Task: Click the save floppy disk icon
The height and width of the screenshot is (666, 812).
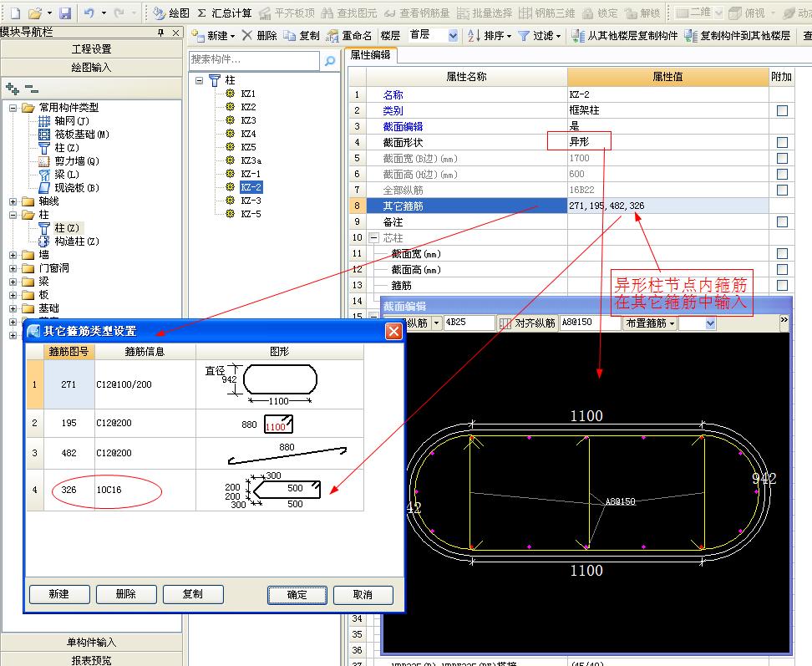Action: click(x=65, y=13)
